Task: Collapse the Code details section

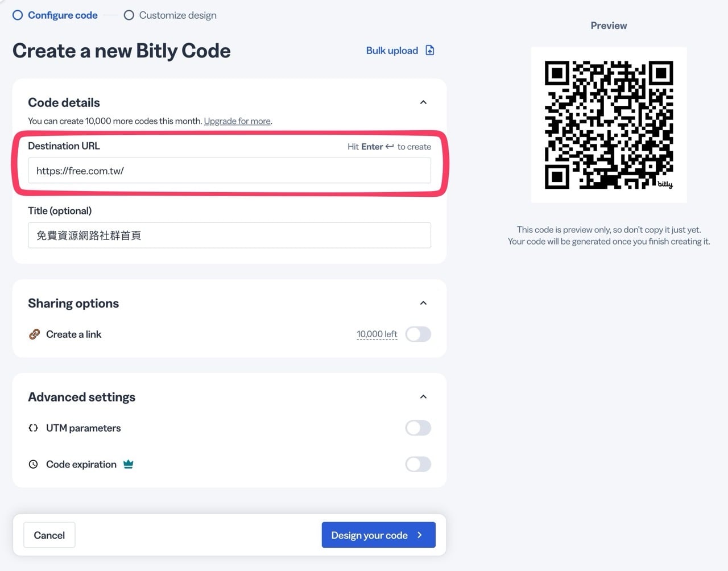Action: [423, 102]
